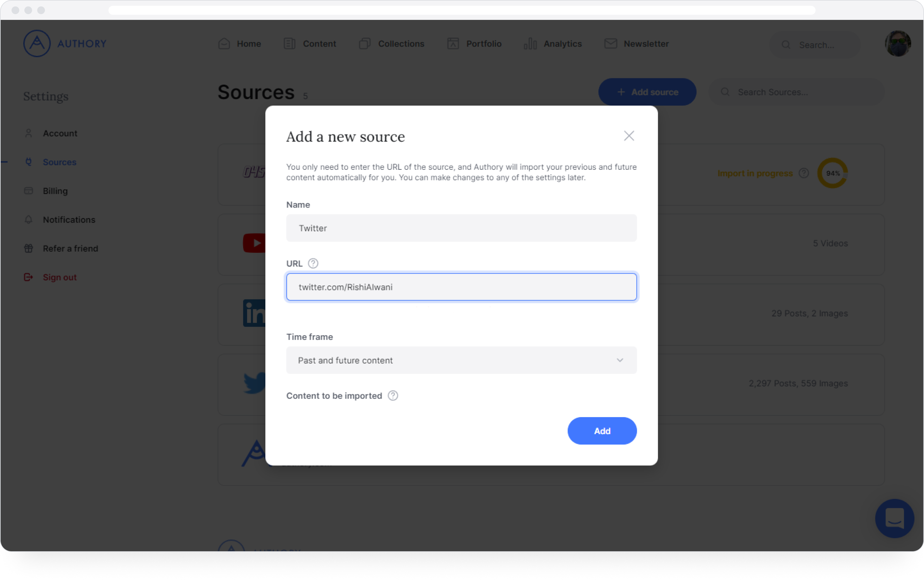
Task: Open the Analytics tab
Action: (x=552, y=44)
